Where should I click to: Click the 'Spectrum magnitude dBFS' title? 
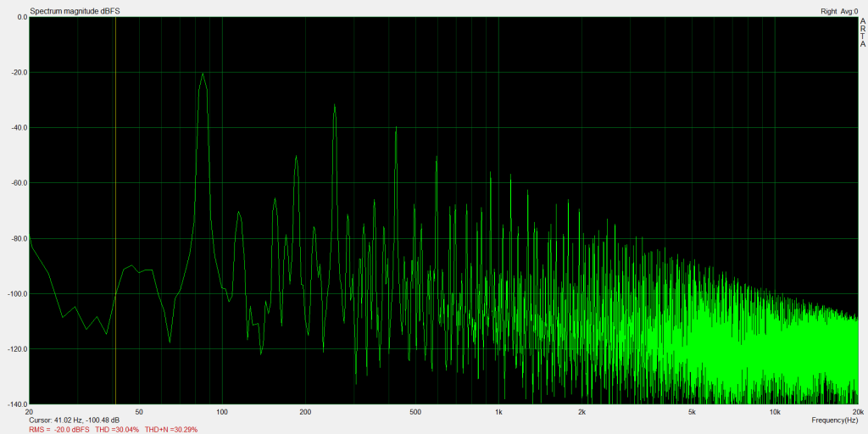75,11
